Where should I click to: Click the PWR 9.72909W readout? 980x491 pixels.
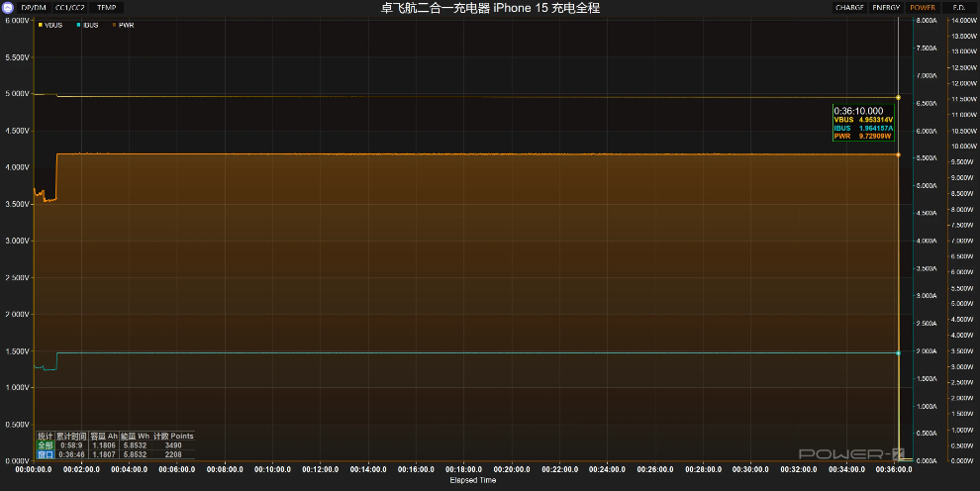[862, 137]
